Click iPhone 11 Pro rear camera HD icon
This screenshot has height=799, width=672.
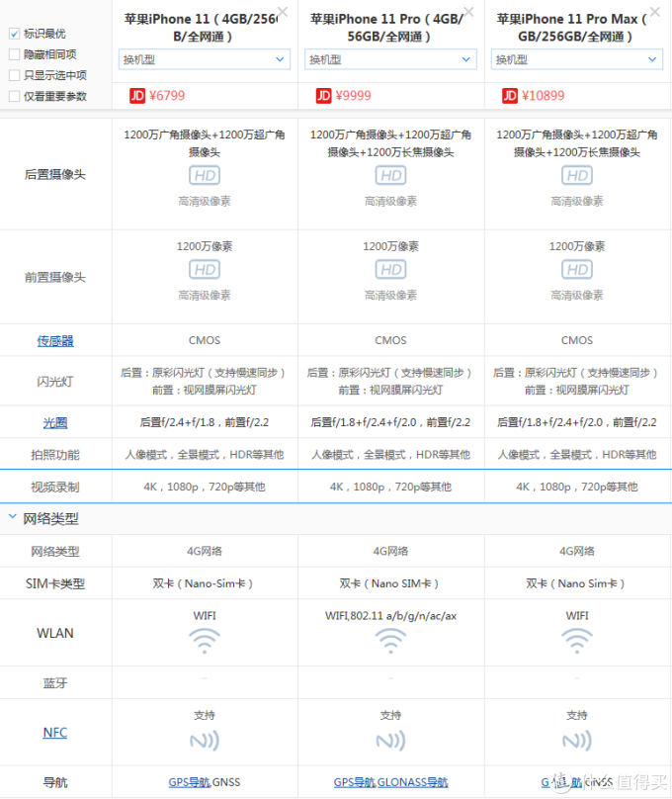tap(391, 175)
